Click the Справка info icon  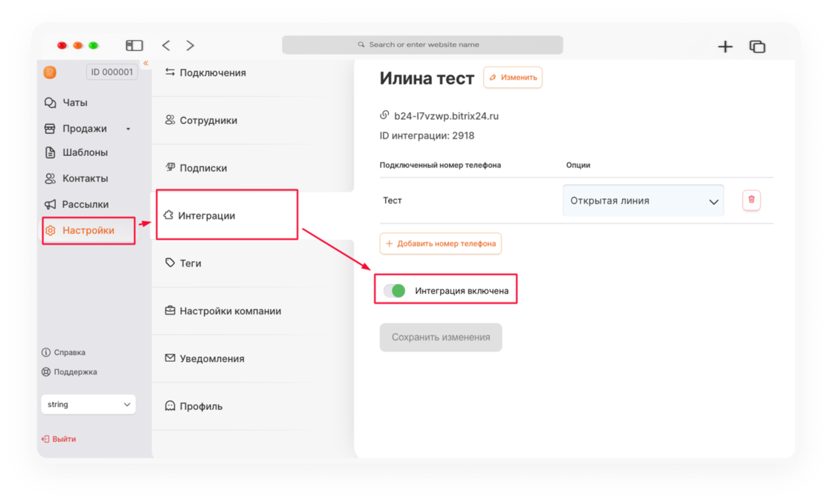click(46, 352)
